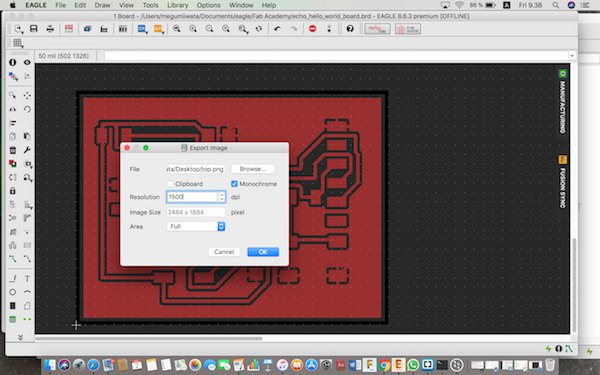Viewport: 600px width, 375px height.
Task: Click the Resolution stepper arrows
Action: click(222, 197)
